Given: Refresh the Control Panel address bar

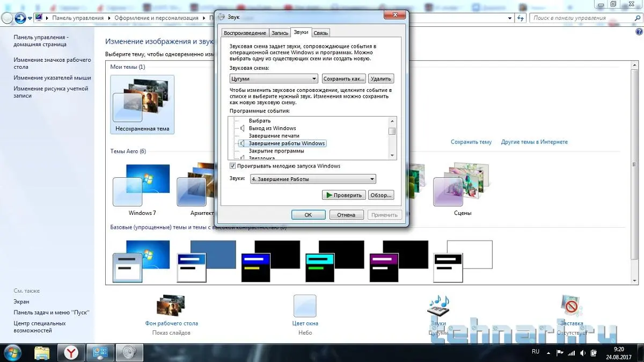Looking at the screenshot, I should click(521, 18).
